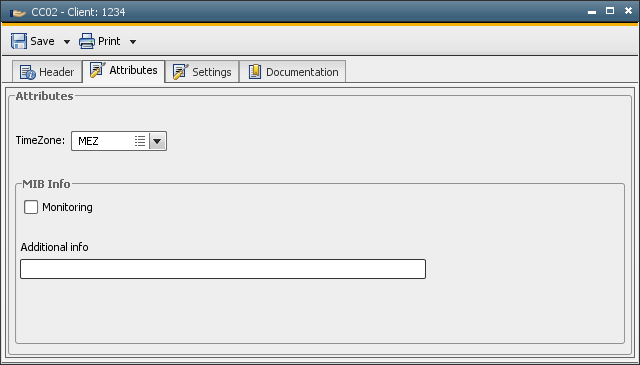Click the Attributes tab pencil icon
Viewport: 640px width, 365px height.
coord(98,70)
